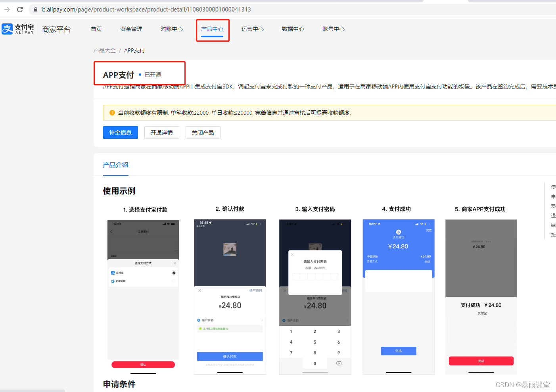556x392 pixels.
Task: Click the APP支付 description paragraph
Action: click(329, 86)
